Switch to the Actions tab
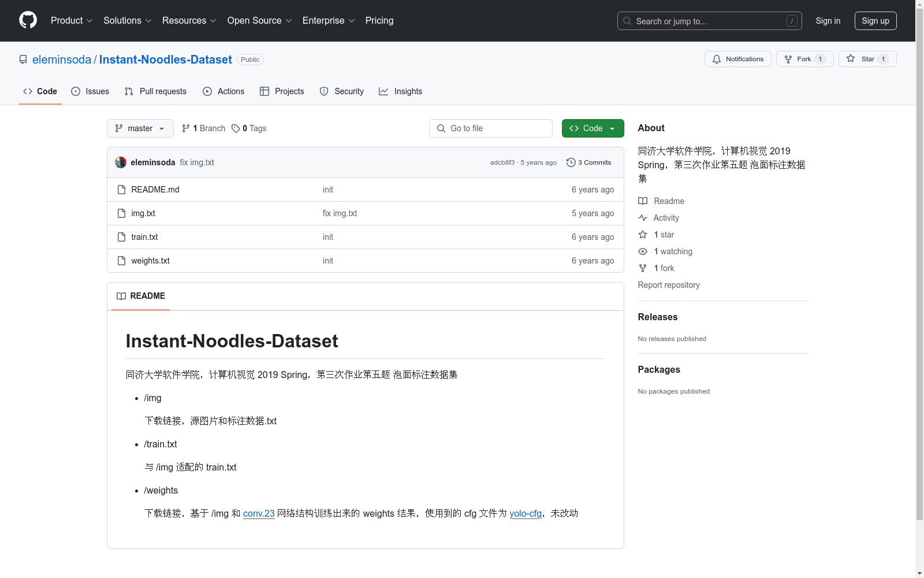 click(x=223, y=91)
